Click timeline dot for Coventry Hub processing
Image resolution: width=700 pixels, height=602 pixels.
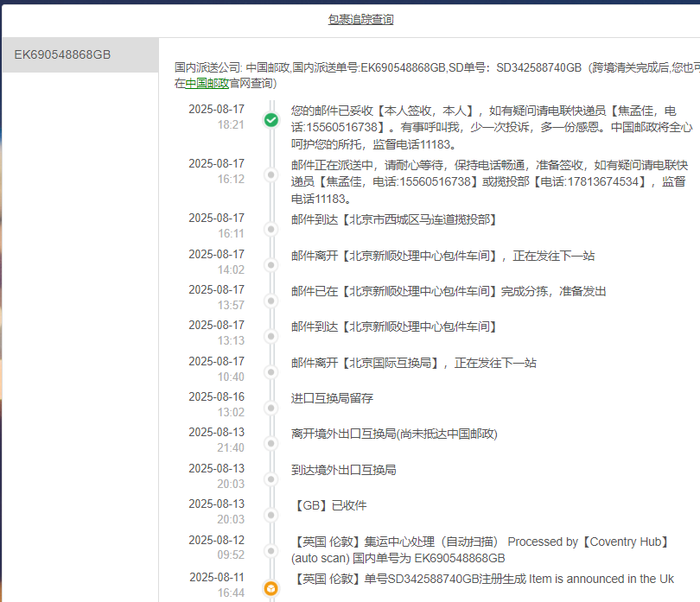tap(271, 551)
